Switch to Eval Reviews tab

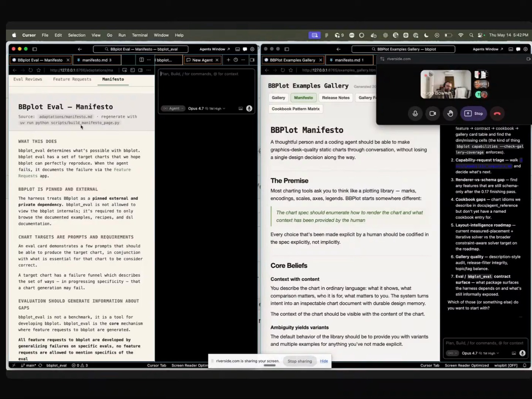click(28, 79)
